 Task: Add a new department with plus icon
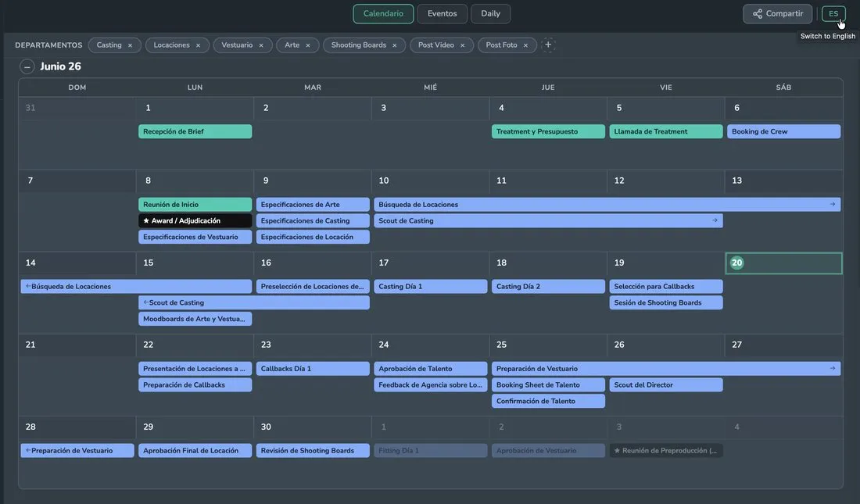pyautogui.click(x=548, y=45)
